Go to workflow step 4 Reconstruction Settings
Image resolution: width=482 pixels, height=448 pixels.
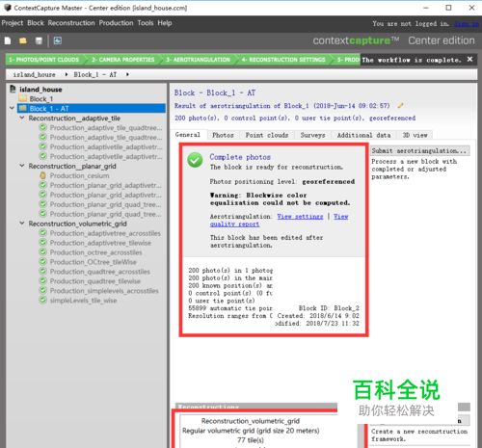point(283,60)
